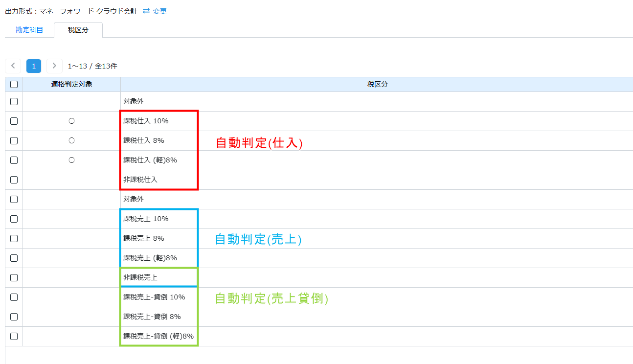Check the 課税売上-貸倒 10% row checkbox
This screenshot has width=633, height=364.
coord(14,297)
